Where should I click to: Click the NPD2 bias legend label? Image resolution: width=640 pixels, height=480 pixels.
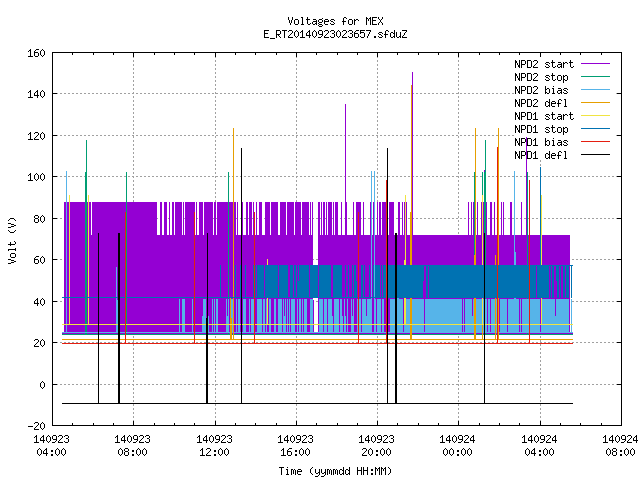(x=541, y=90)
